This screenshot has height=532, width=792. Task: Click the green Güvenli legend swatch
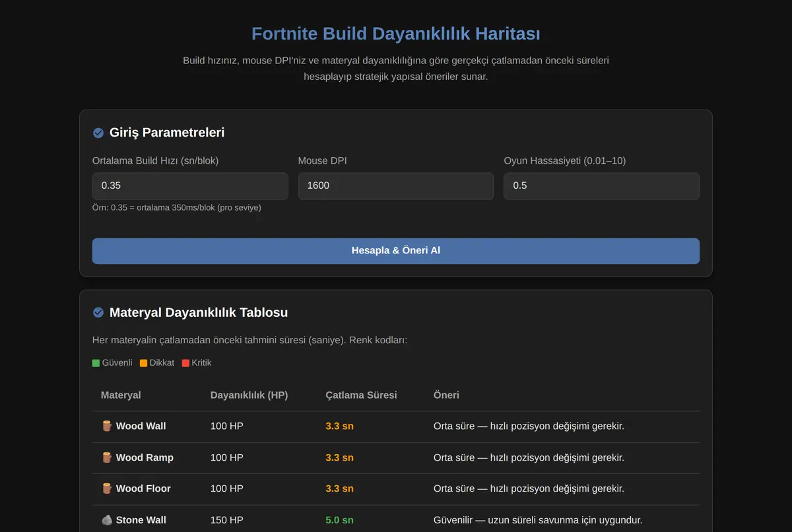click(x=96, y=363)
